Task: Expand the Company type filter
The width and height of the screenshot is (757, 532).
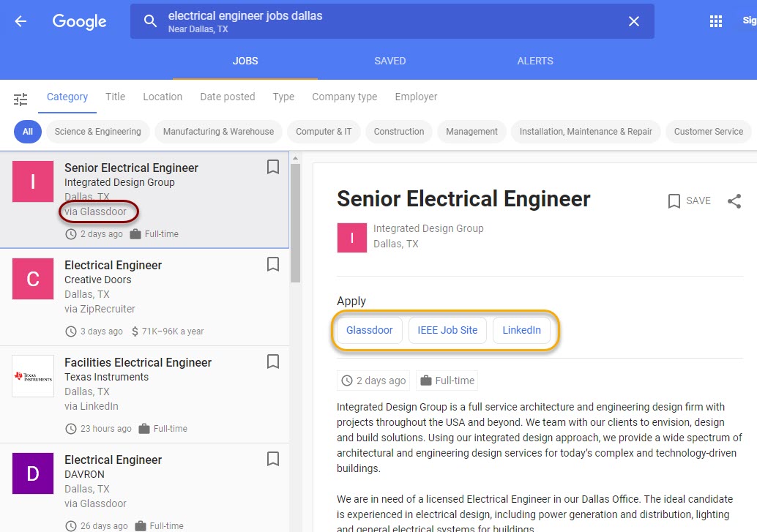Action: tap(344, 97)
